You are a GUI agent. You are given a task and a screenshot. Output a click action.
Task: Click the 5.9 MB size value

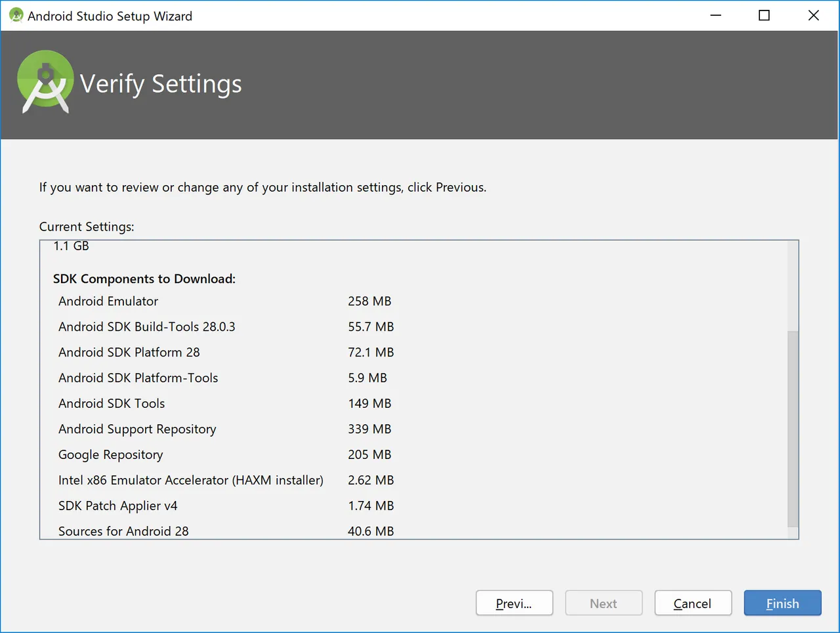click(x=367, y=378)
